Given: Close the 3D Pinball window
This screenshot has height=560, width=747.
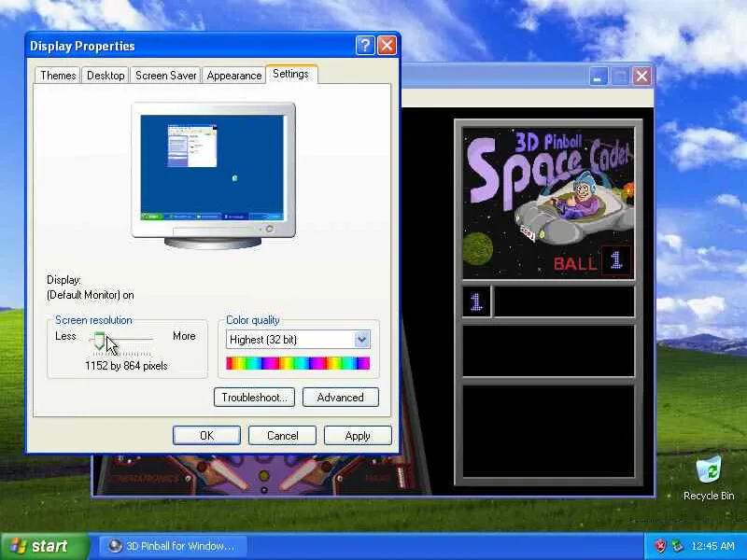Looking at the screenshot, I should 641,77.
